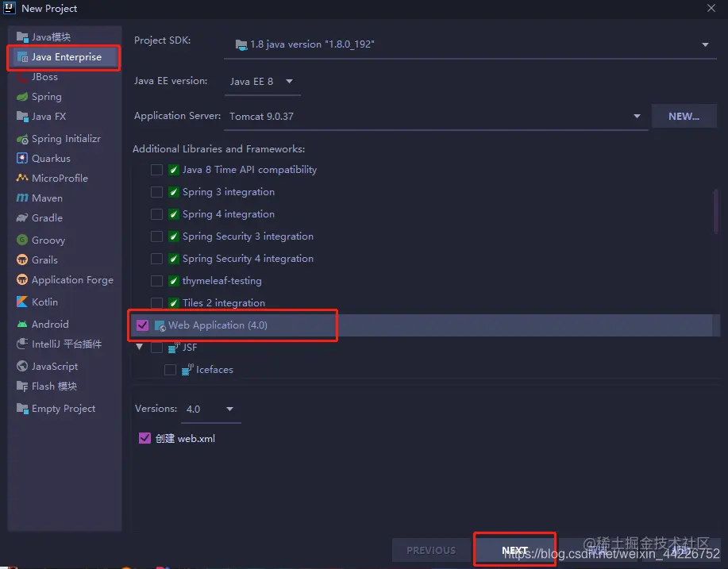Click the Flash module icon
Viewport: 728px width, 569px height.
[x=22, y=386]
